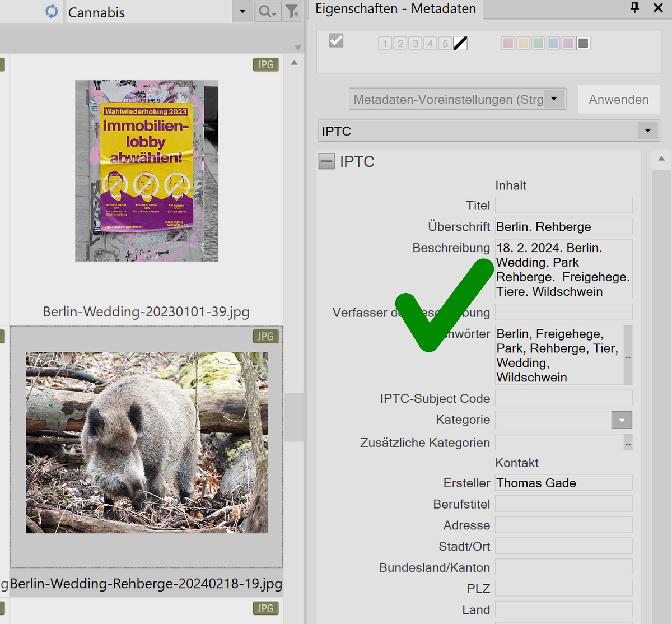Click into the Titel input field
672x624 pixels.
[x=563, y=205]
